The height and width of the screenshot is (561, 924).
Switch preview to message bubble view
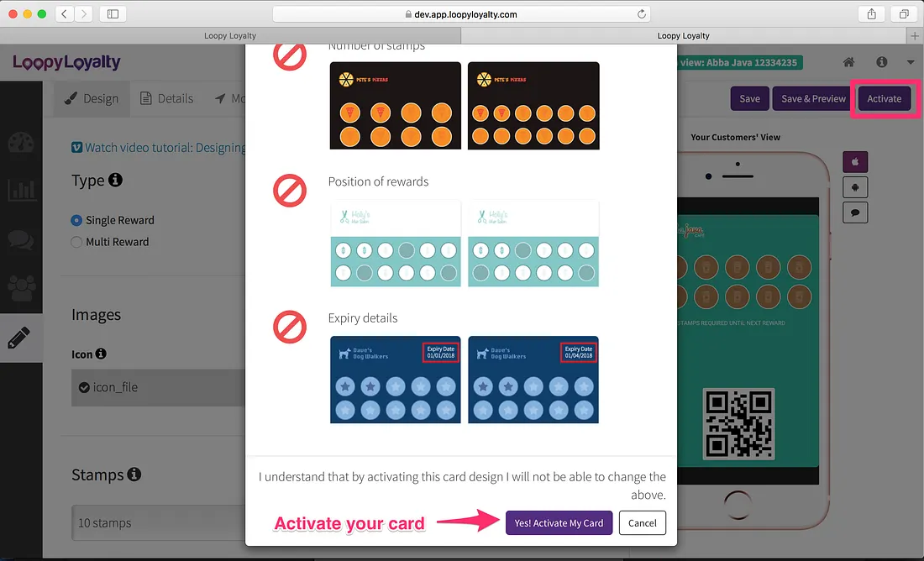[855, 212]
